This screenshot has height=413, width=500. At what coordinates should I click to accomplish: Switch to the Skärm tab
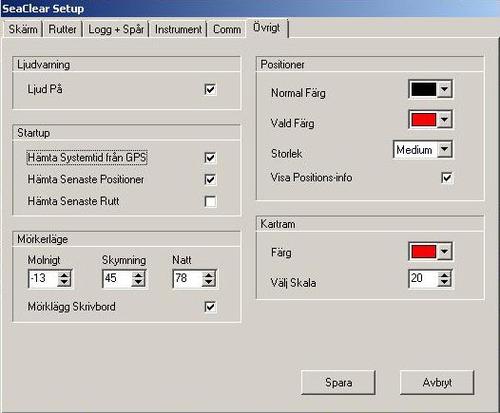(23, 29)
